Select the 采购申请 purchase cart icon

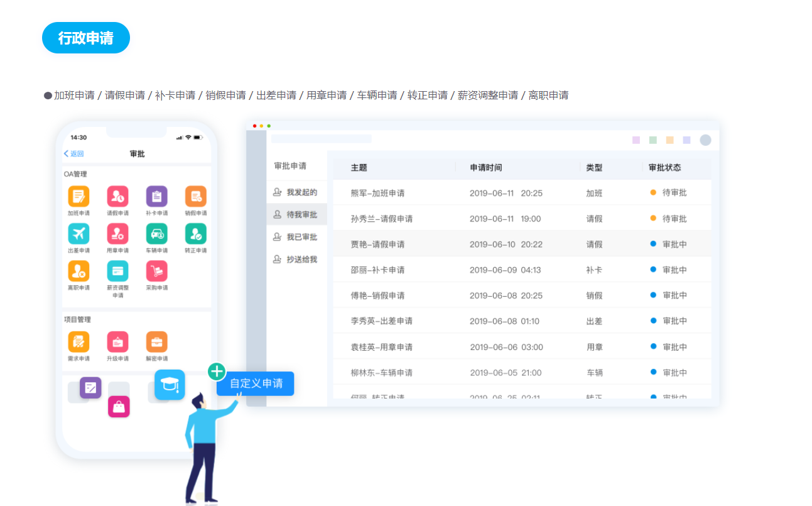(156, 271)
